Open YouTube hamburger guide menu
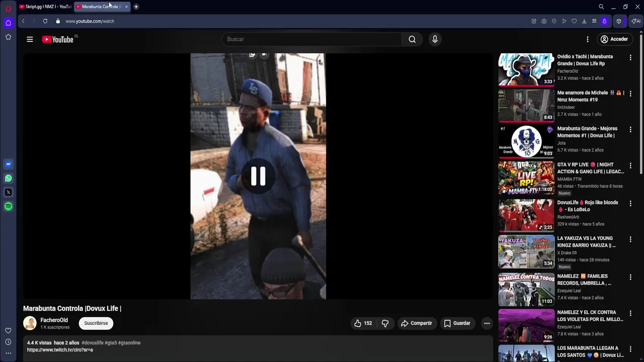Image resolution: width=644 pixels, height=362 pixels. [30, 39]
